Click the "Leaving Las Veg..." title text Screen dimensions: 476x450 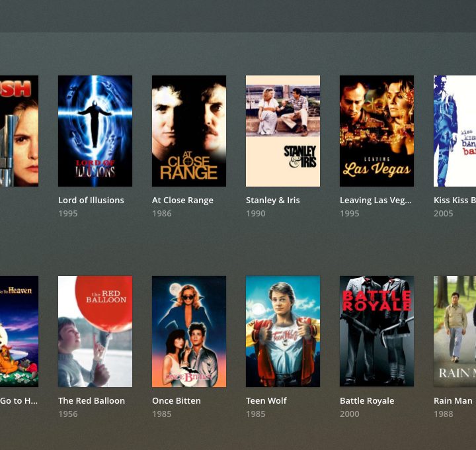(376, 201)
